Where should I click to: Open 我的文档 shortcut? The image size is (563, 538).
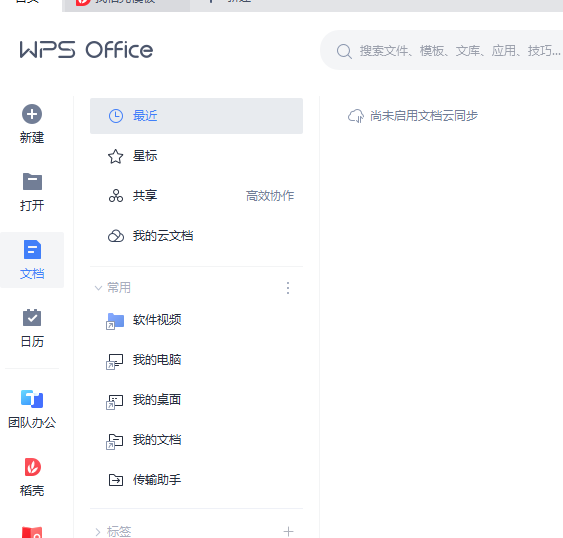pos(196,440)
